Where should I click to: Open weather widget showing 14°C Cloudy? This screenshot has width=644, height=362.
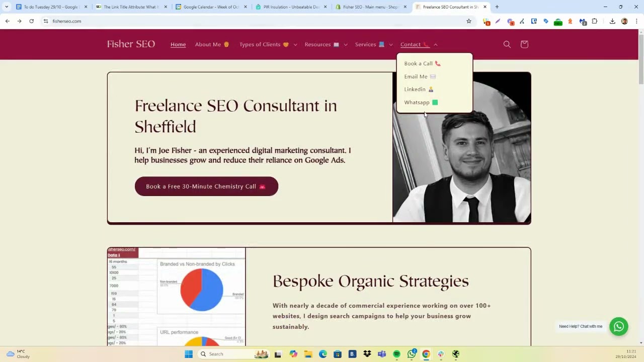[x=18, y=354]
